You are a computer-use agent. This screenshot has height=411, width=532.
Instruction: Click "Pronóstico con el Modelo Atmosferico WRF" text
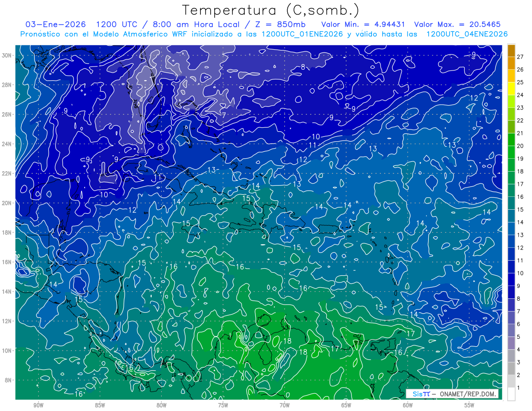point(105,34)
